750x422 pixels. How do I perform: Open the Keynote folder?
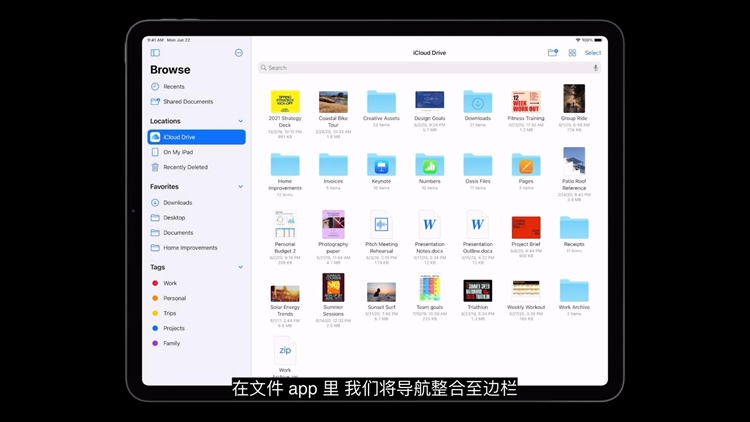click(x=381, y=165)
